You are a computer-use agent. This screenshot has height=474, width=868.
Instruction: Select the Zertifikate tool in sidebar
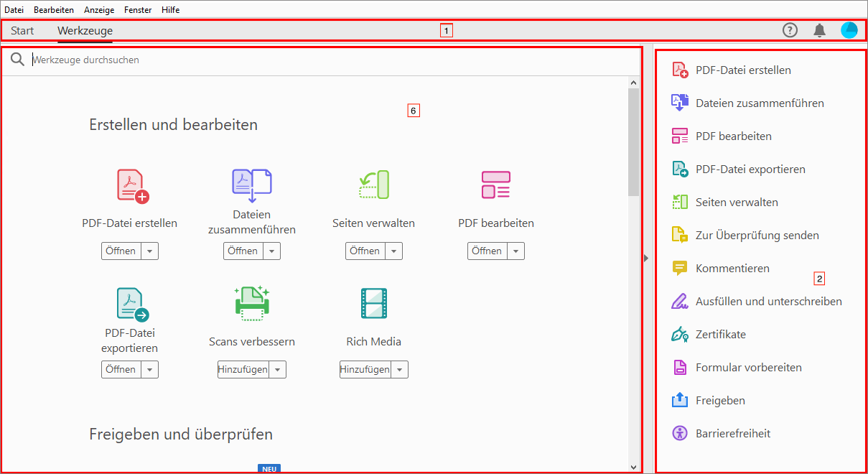(x=679, y=334)
